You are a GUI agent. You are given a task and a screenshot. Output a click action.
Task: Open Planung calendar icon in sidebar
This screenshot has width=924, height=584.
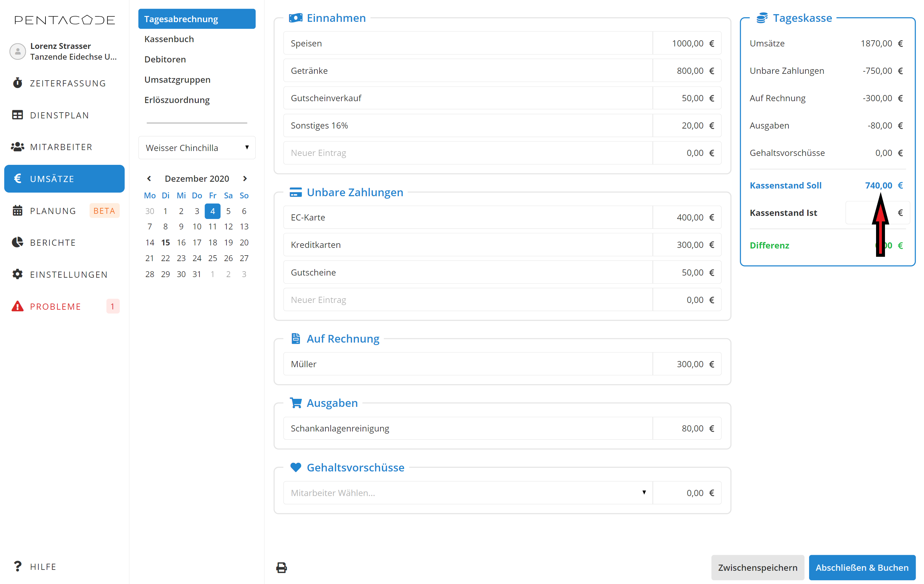point(17,210)
